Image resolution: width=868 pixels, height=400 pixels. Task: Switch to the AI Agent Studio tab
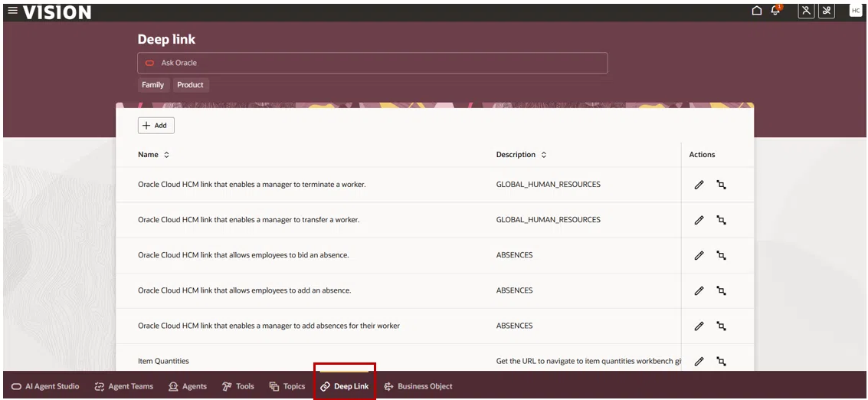tap(45, 386)
